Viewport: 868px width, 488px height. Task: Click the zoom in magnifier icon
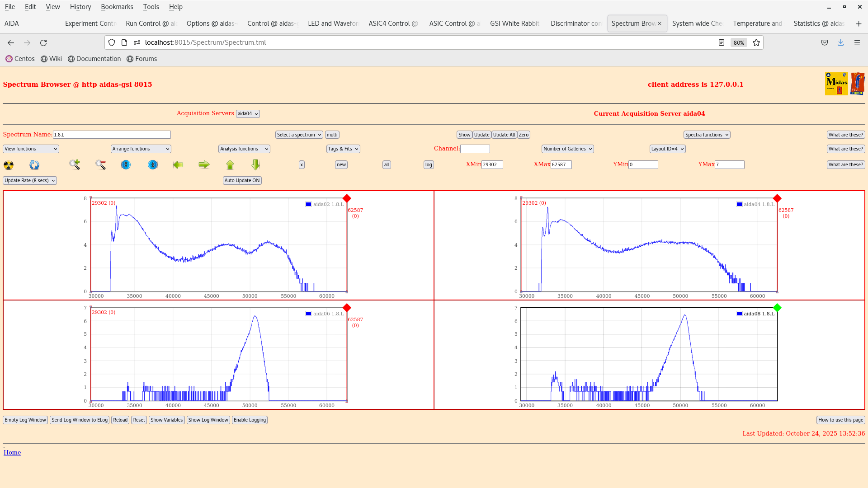coord(75,164)
